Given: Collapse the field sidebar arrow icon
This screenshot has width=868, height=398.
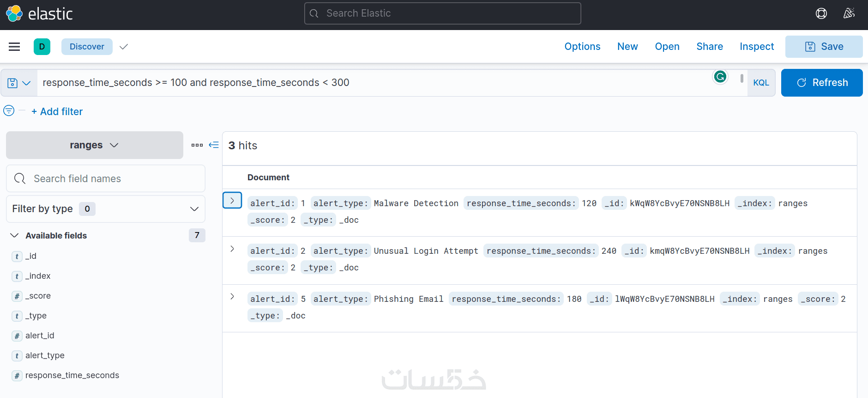Looking at the screenshot, I should coord(214,145).
